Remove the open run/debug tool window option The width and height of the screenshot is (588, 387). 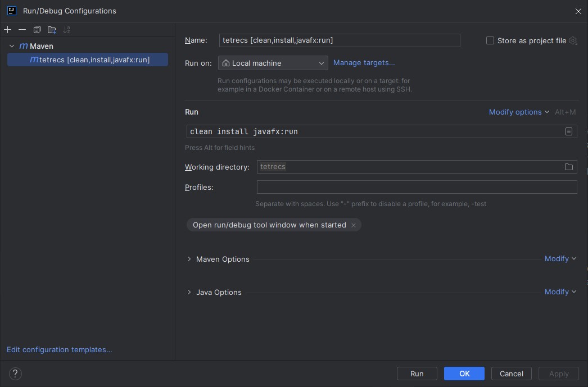(354, 225)
